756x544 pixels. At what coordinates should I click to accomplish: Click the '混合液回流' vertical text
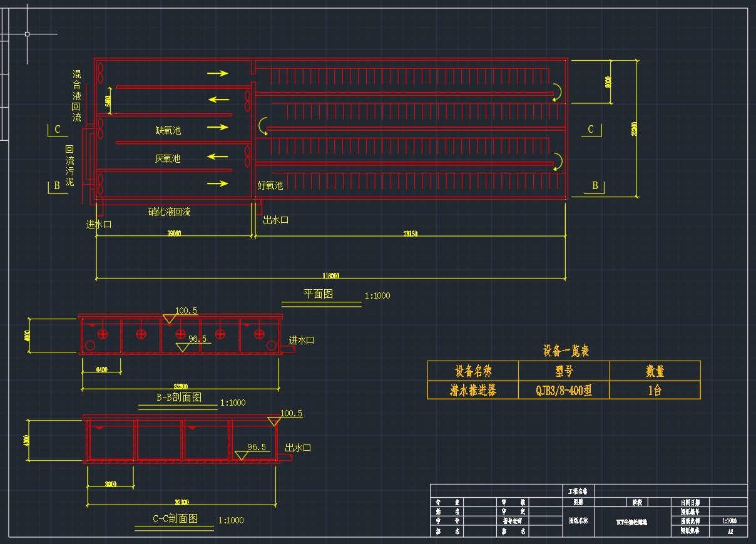(77, 95)
